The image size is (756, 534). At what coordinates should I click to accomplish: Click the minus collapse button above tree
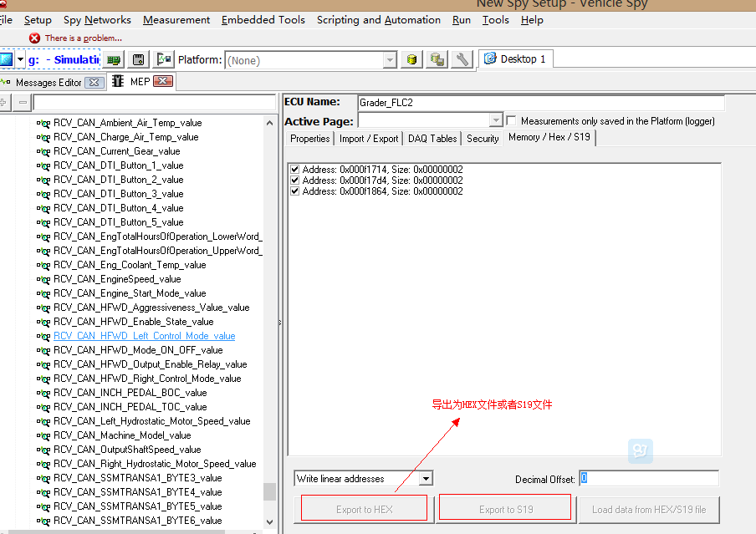point(23,102)
